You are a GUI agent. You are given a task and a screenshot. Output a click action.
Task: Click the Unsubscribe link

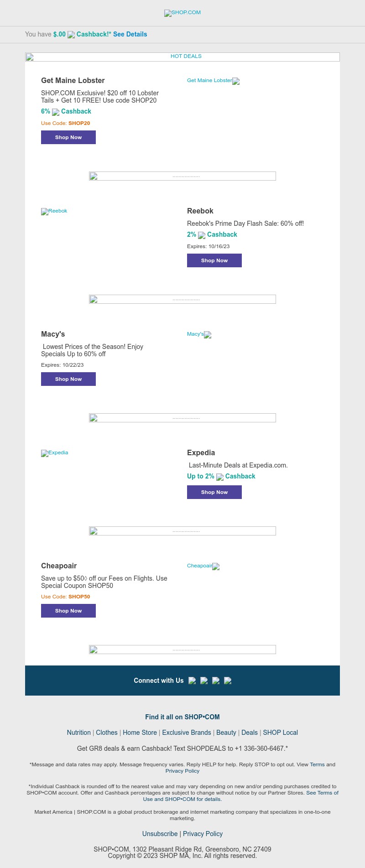click(x=160, y=834)
